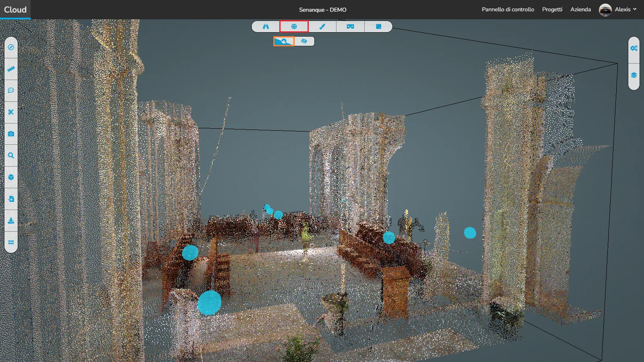This screenshot has width=644, height=362.
Task: Go to Progetti page
Action: point(552,9)
